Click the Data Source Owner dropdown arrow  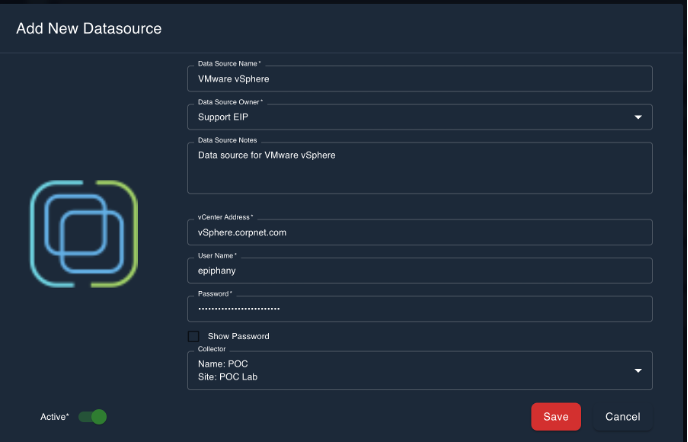[638, 117]
